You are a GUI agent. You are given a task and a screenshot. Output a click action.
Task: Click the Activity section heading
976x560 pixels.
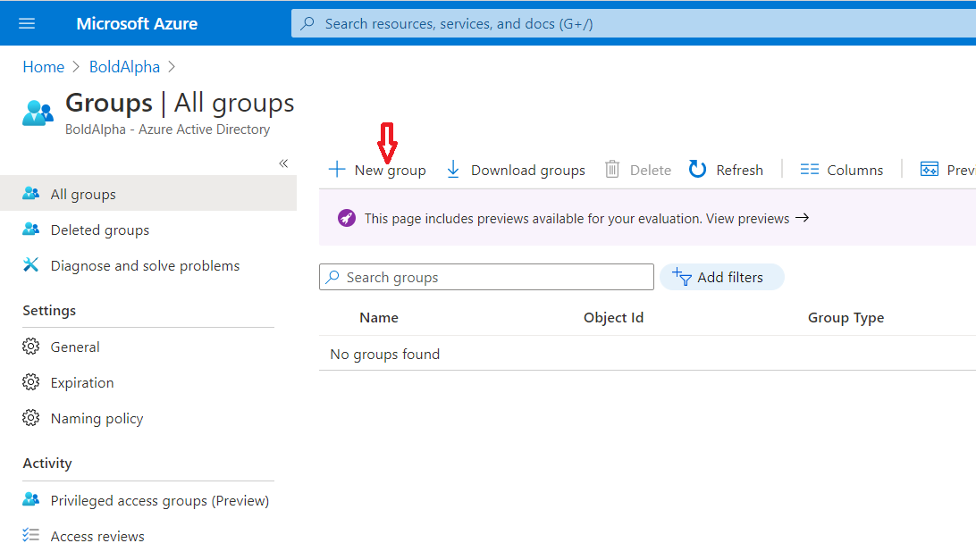(47, 464)
